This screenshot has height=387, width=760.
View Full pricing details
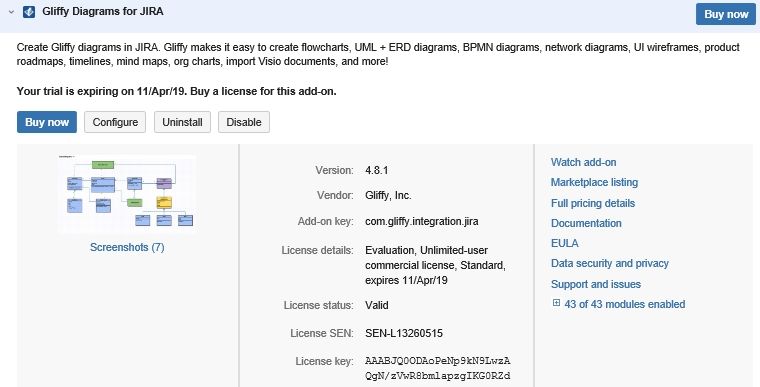click(x=593, y=203)
